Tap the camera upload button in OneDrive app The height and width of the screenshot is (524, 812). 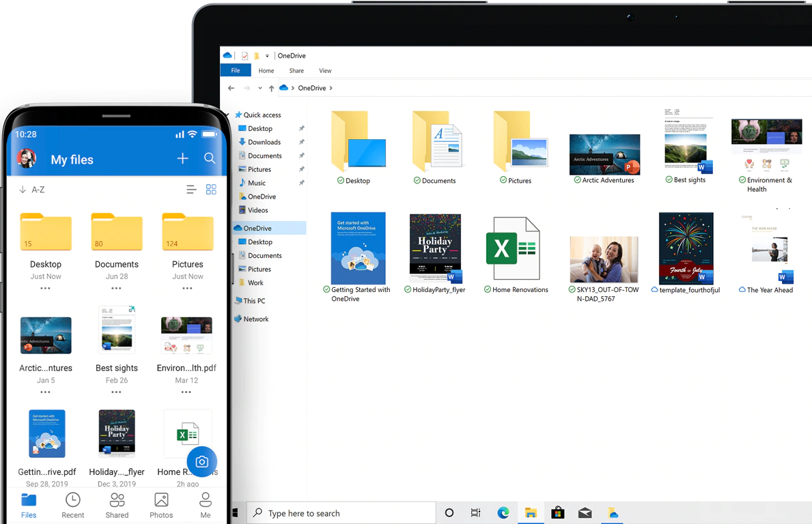pyautogui.click(x=201, y=461)
